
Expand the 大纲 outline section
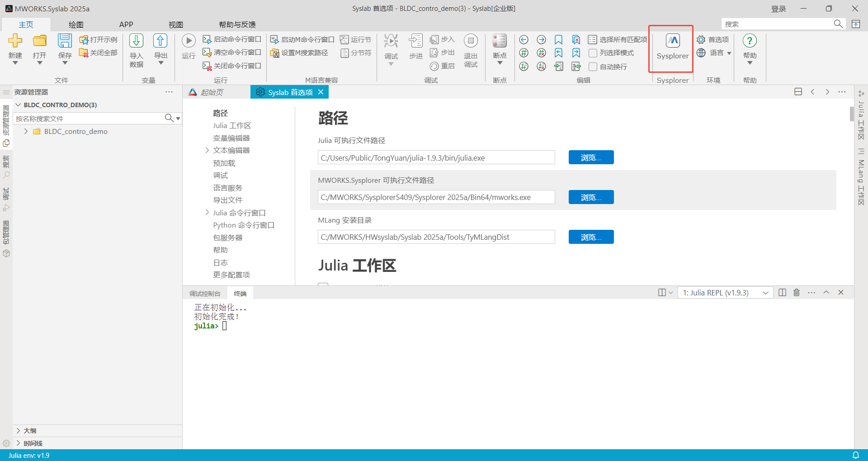pyautogui.click(x=19, y=431)
